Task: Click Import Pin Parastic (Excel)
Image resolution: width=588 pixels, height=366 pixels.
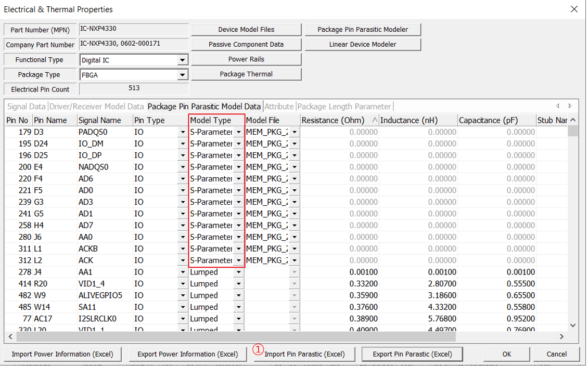Action: (304, 354)
